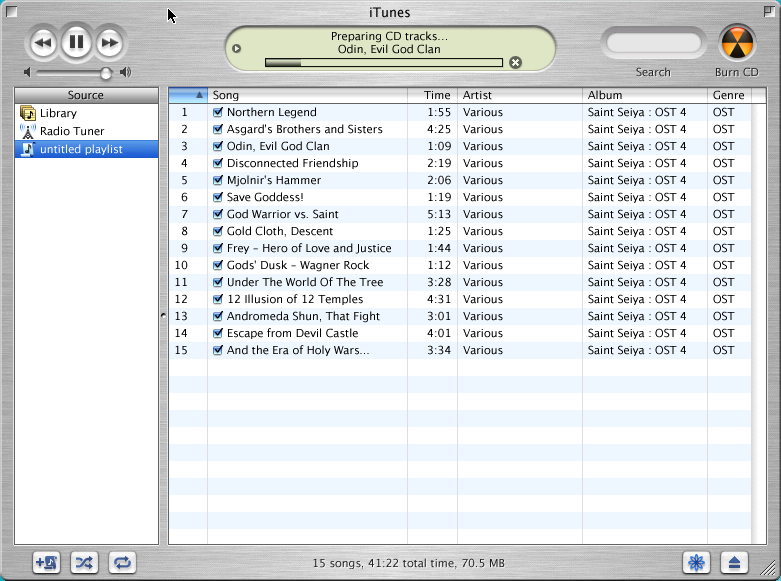The height and width of the screenshot is (581, 781).
Task: Uncheck 12 Illusion of 12 Temples checkbox
Action: 218,298
